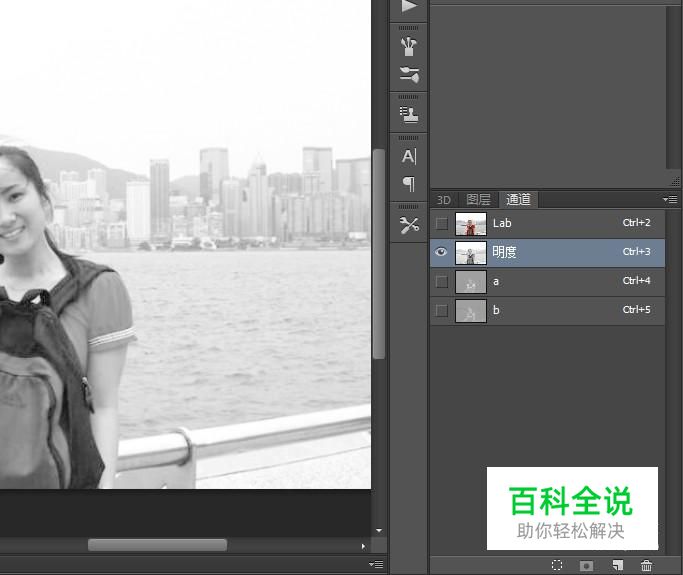Image resolution: width=683 pixels, height=575 pixels.
Task: Open the Paragraph panel icon
Action: coord(409,184)
